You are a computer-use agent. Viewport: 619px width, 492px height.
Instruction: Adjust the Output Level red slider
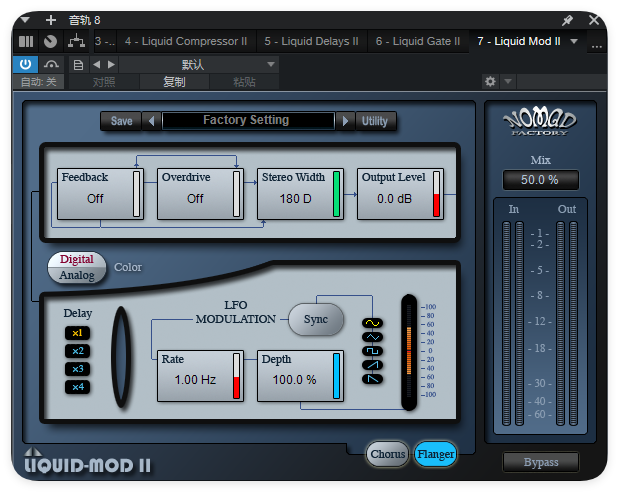[x=436, y=194]
